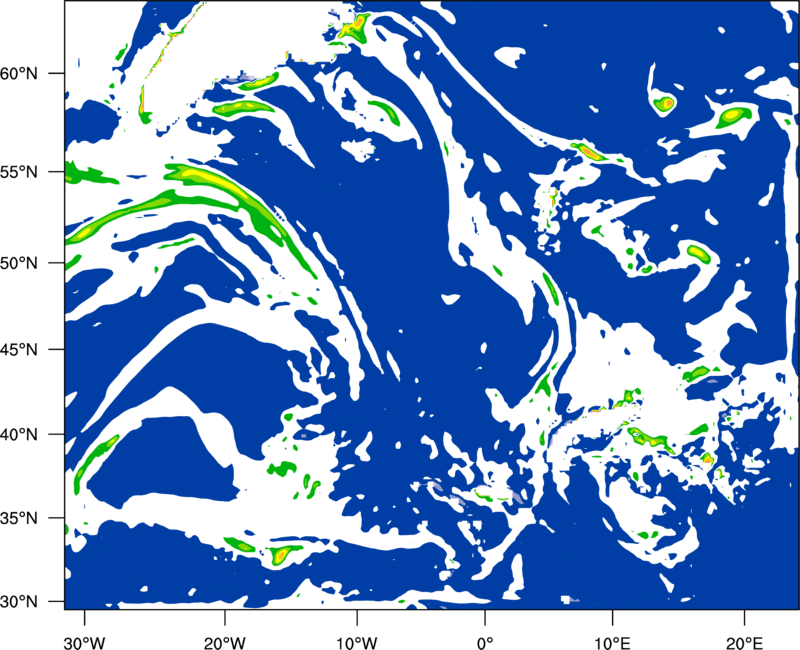Click the 20°W longitude label
This screenshot has width=800, height=650.
[225, 643]
